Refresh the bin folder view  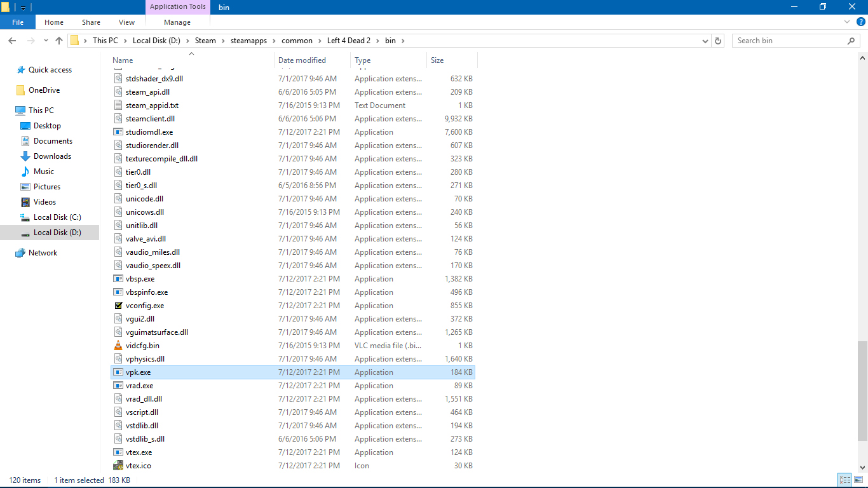[719, 41]
